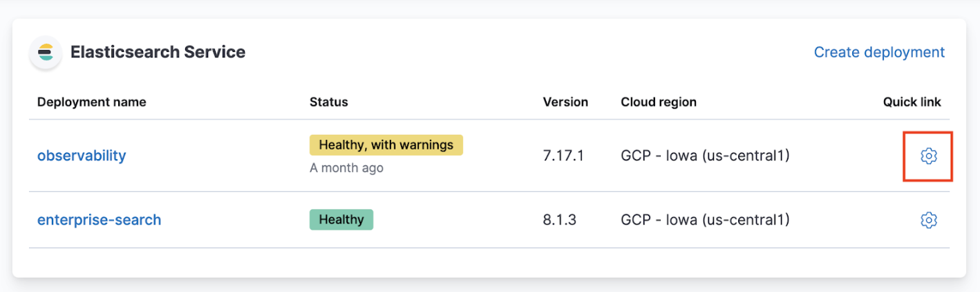Click the gear icon for observability deployment
This screenshot has width=980, height=292.
928,156
